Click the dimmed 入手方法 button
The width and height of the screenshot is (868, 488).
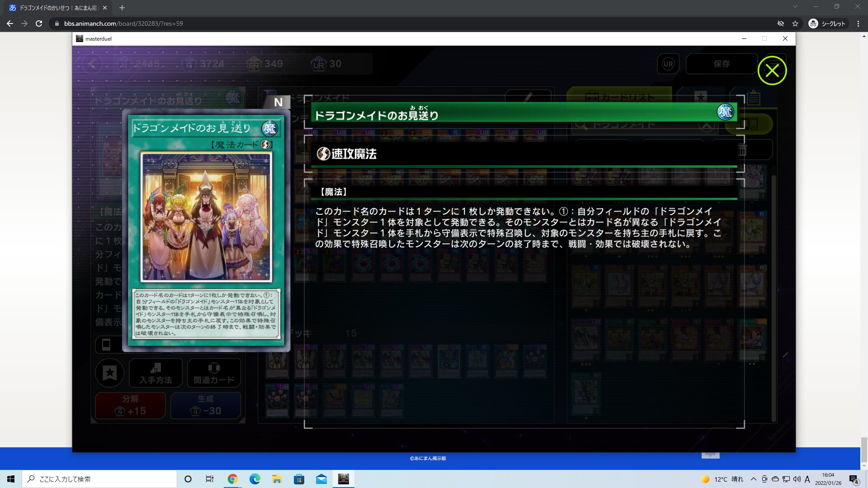[x=156, y=373]
